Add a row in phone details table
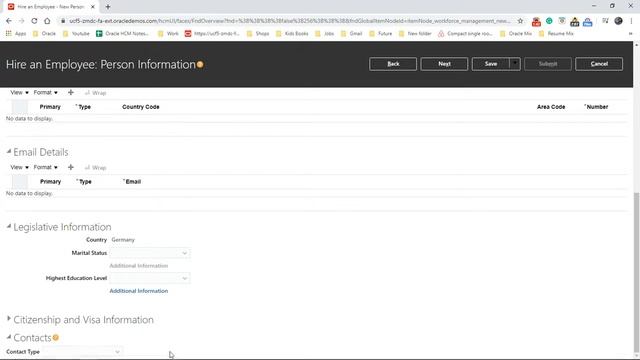 coord(71,93)
